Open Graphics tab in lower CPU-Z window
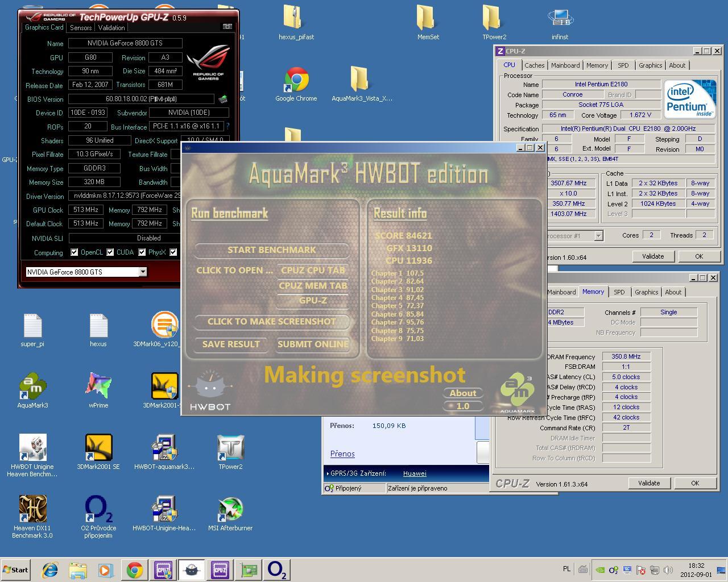Screen dimensions: 728x582 [x=646, y=292]
